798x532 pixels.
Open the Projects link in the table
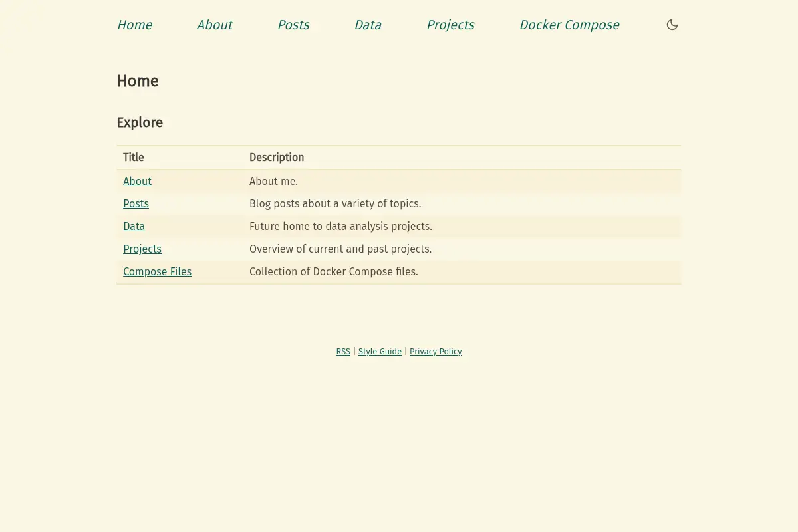142,249
